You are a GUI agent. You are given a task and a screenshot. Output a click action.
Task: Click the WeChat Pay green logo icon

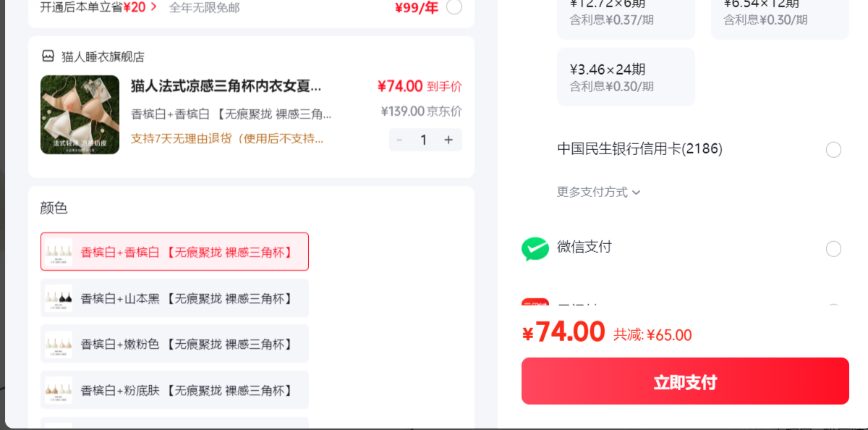tap(535, 248)
